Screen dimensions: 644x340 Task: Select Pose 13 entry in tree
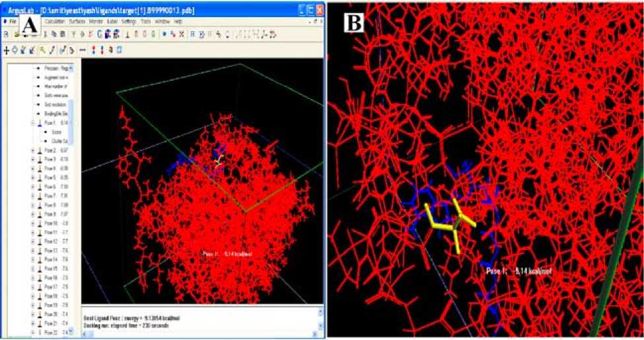[x=56, y=251]
